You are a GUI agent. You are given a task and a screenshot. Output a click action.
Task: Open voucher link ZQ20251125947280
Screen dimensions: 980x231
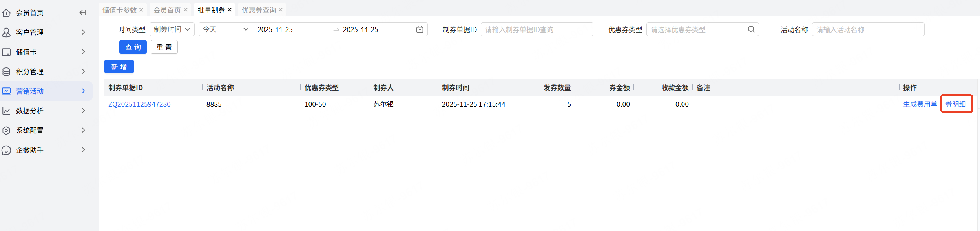pyautogui.click(x=139, y=104)
